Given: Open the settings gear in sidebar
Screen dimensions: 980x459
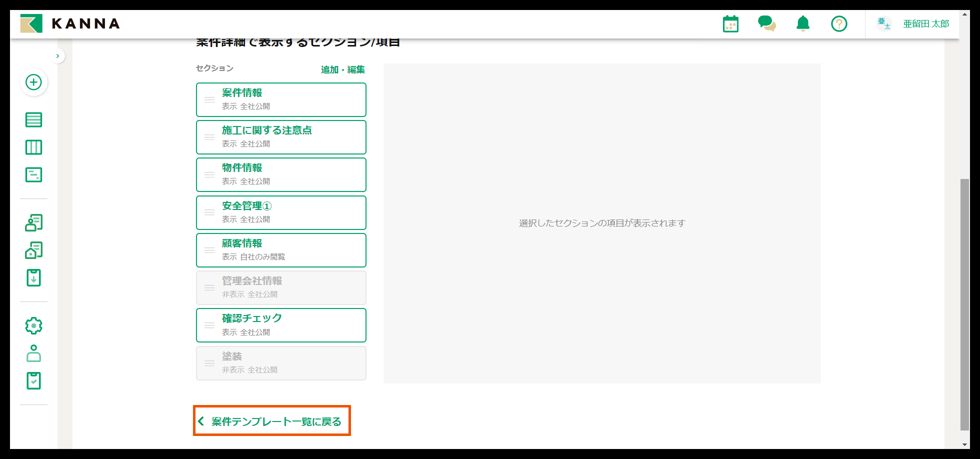Looking at the screenshot, I should (x=33, y=325).
